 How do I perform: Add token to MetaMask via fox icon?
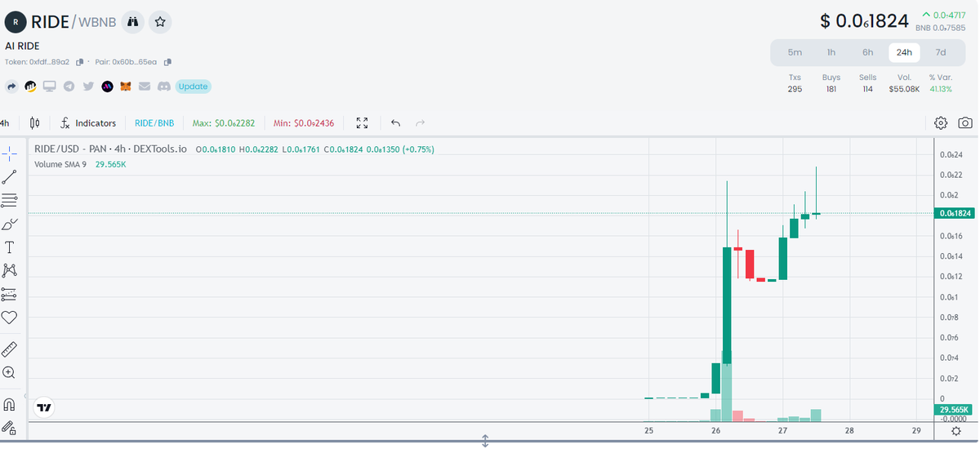[126, 87]
